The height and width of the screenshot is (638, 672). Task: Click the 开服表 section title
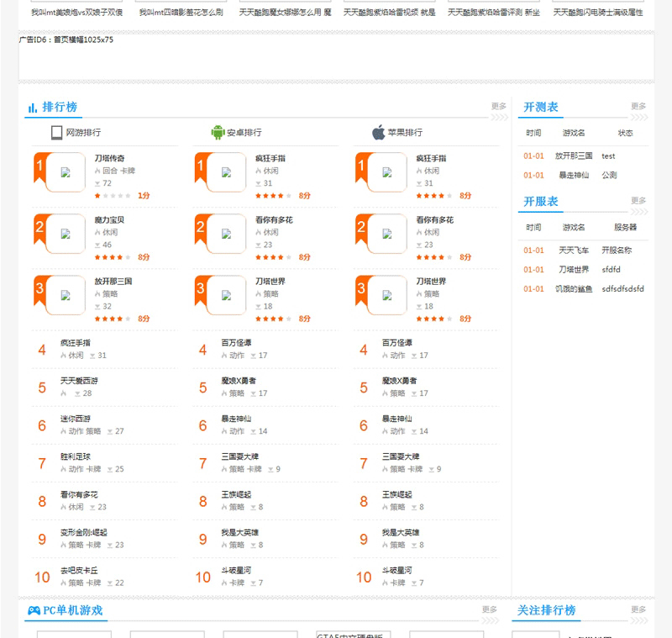541,201
